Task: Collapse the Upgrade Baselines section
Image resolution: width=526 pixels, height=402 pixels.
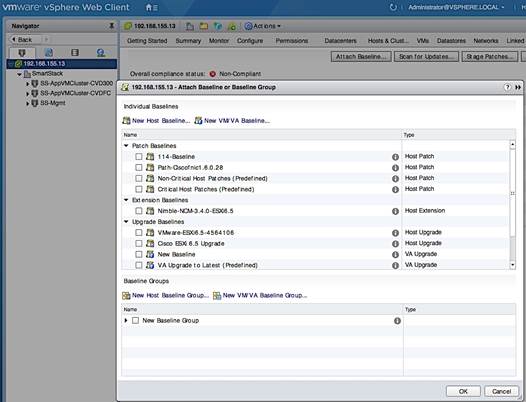Action: [x=126, y=222]
